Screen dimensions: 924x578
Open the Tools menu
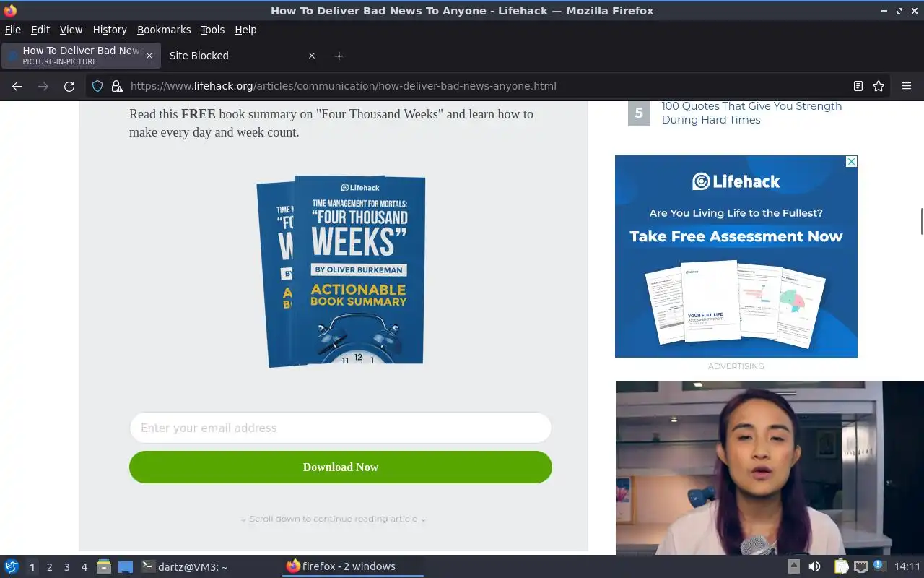[x=213, y=30]
